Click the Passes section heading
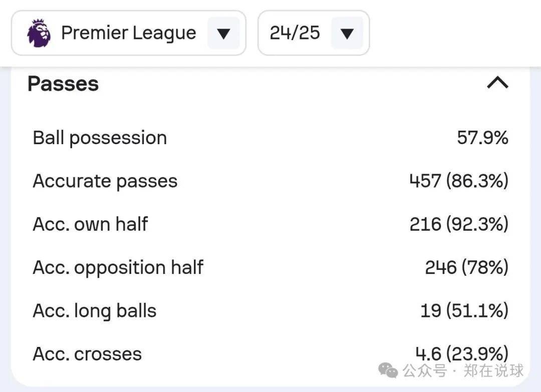 [x=63, y=84]
